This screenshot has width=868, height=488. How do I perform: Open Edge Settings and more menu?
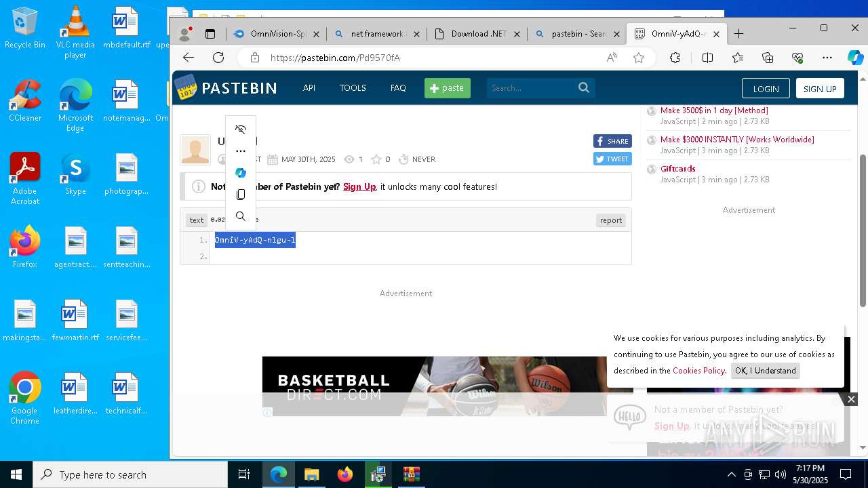click(827, 58)
